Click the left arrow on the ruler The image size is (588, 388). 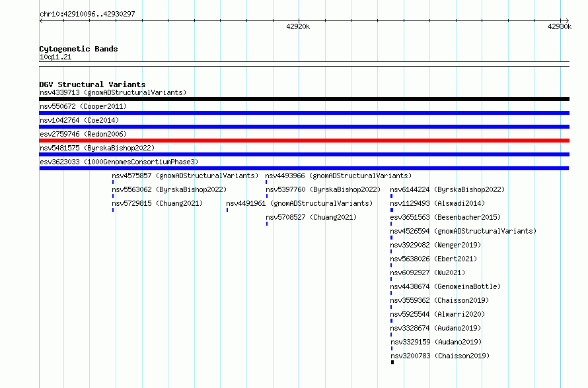point(41,20)
